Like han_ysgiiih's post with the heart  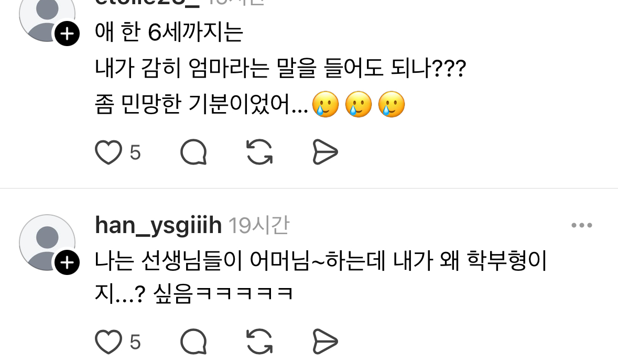point(109,341)
